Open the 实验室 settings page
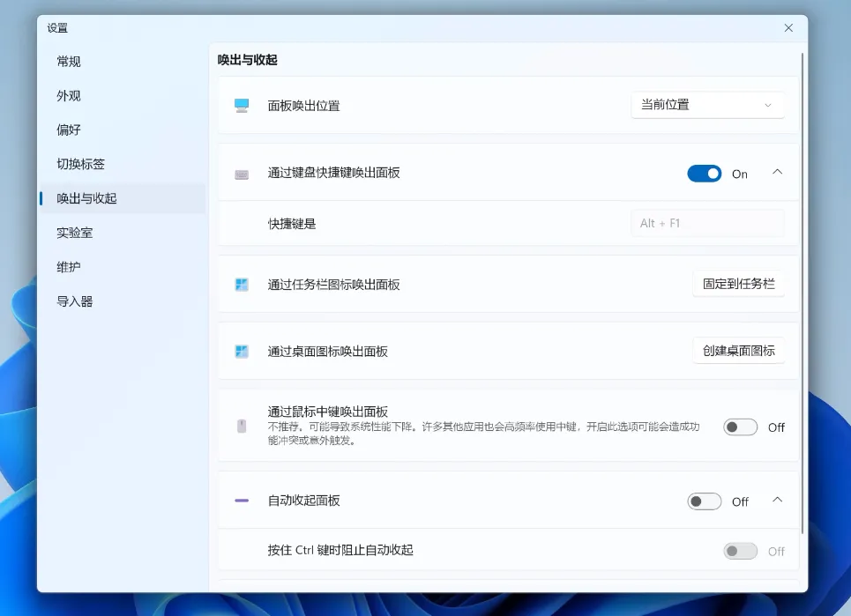 123,233
